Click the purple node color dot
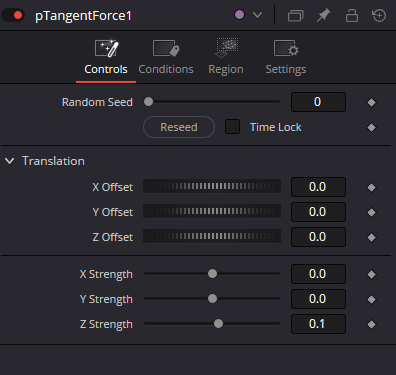 pos(239,15)
